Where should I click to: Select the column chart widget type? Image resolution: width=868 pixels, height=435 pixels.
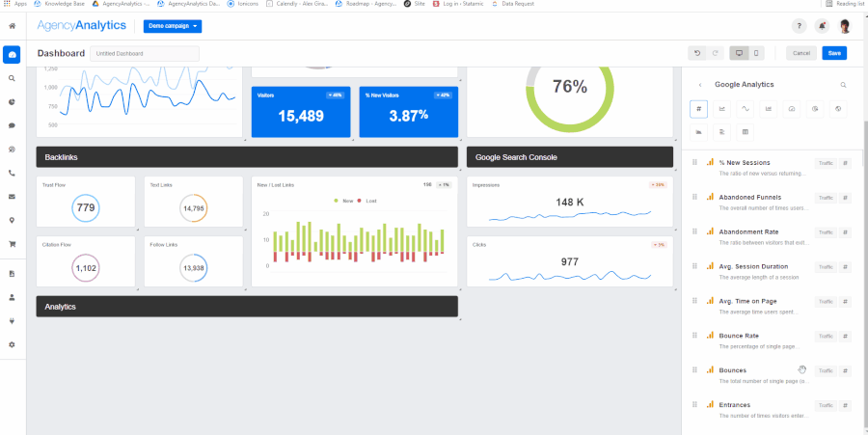(x=769, y=109)
